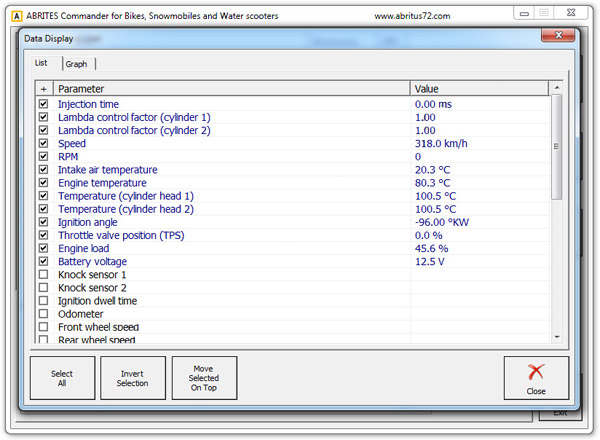
Task: Click the 45.6 % engine load value
Action: point(432,248)
